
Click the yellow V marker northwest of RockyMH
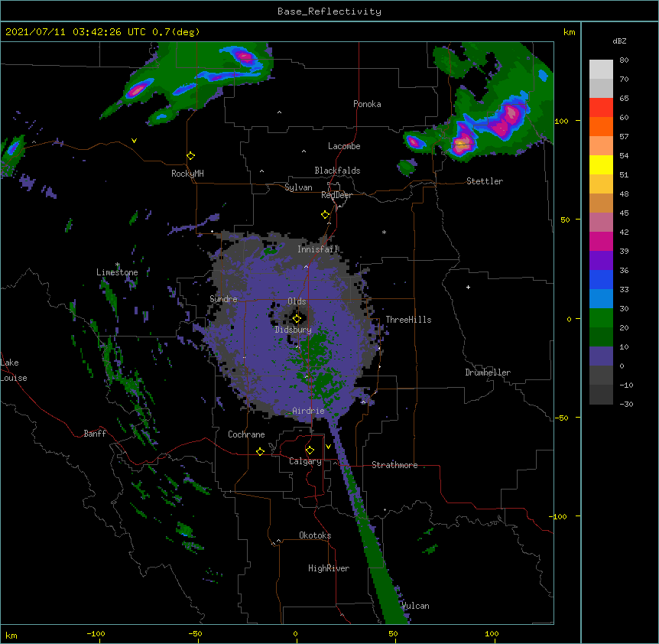(x=134, y=141)
